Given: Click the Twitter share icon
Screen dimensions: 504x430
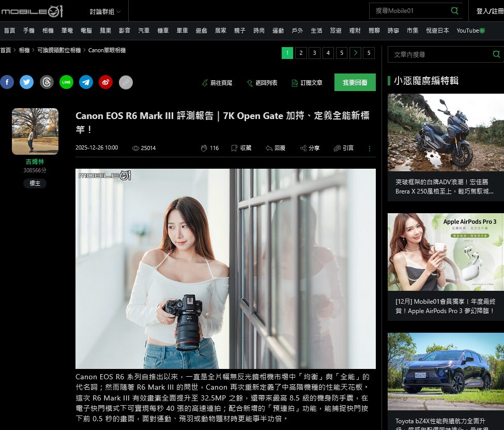Looking at the screenshot, I should point(27,82).
